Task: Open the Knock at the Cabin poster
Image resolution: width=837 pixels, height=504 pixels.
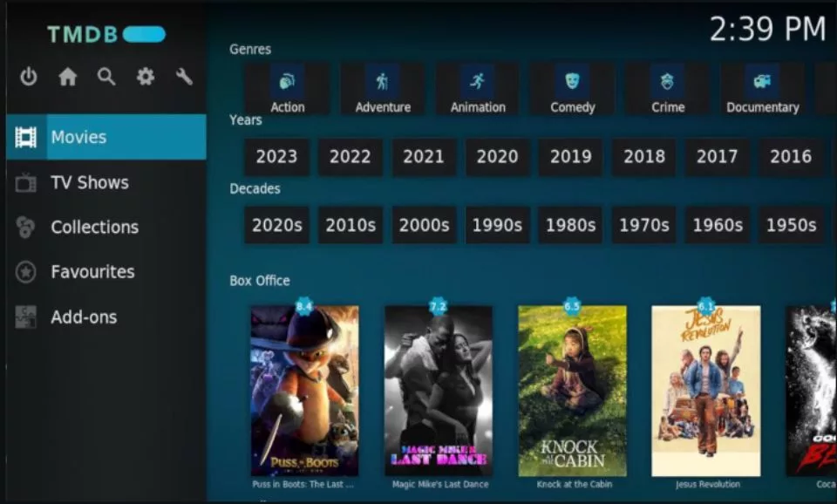Action: [572, 391]
